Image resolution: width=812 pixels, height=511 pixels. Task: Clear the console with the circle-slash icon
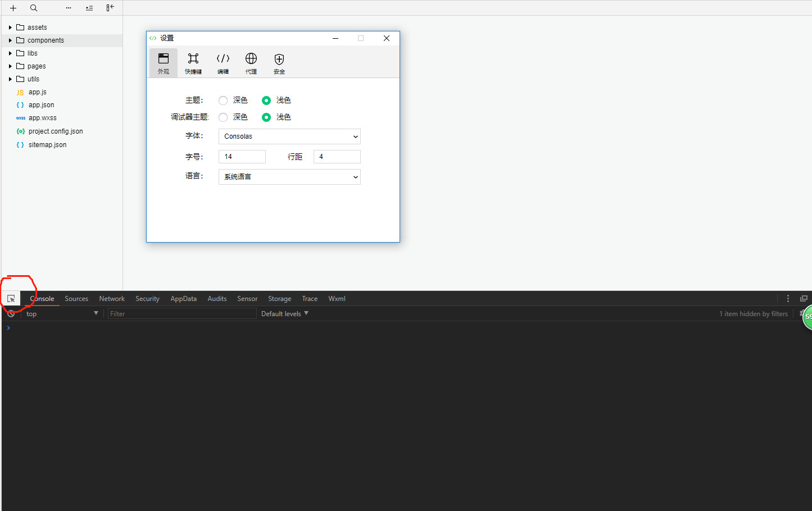(11, 314)
